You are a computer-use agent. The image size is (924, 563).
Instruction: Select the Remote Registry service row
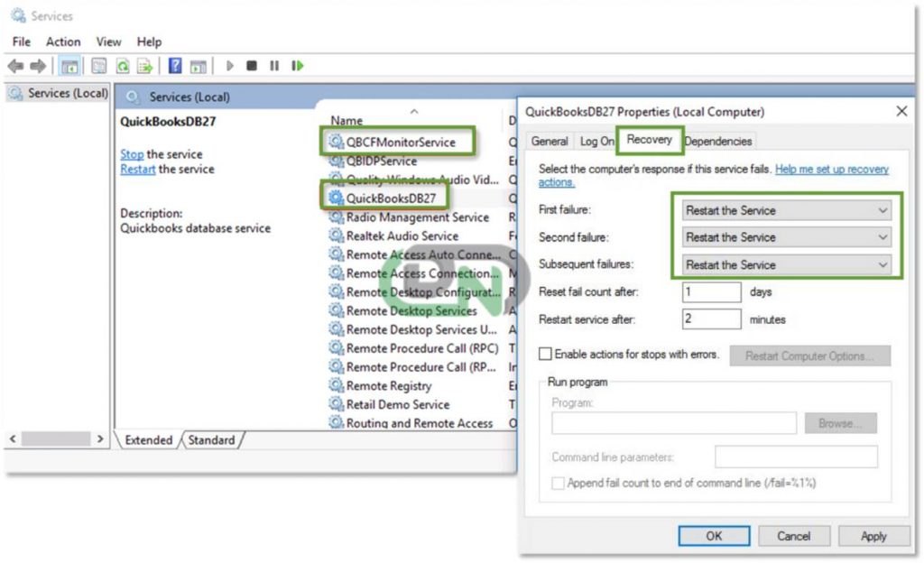point(389,386)
